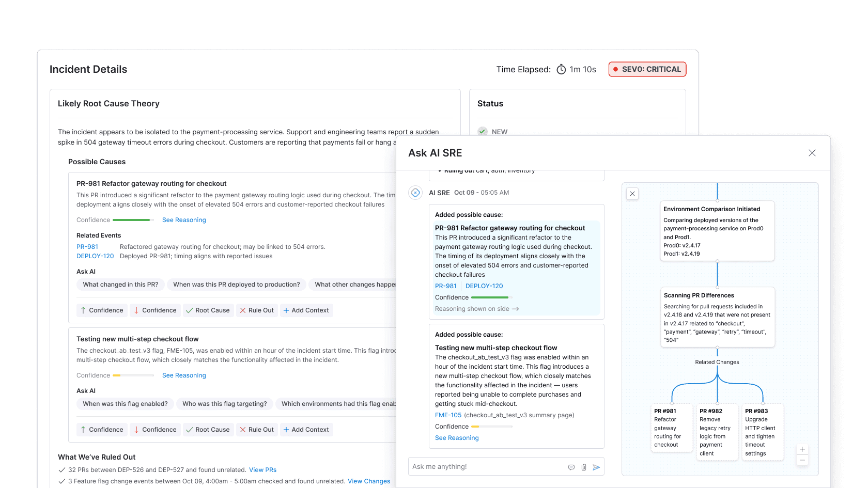Image resolution: width=868 pixels, height=488 pixels.
Task: Open See Reasoning in AI SRE chat
Action: [x=457, y=438]
